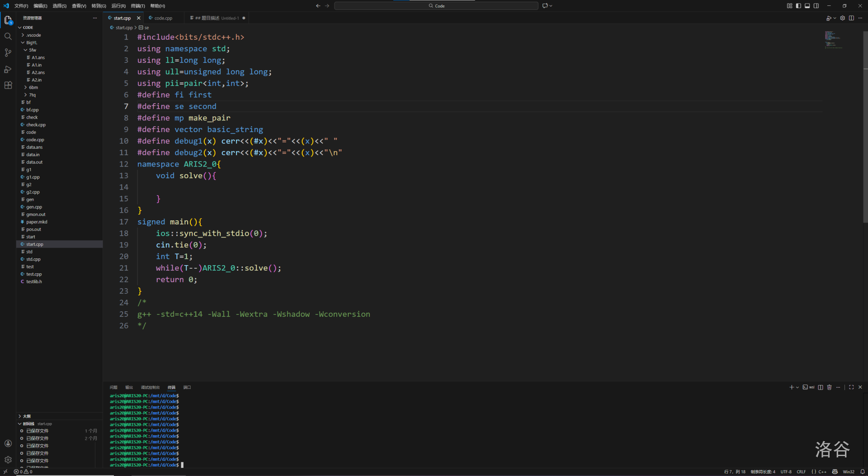Switch to the code.cpp editor tab

coord(163,18)
